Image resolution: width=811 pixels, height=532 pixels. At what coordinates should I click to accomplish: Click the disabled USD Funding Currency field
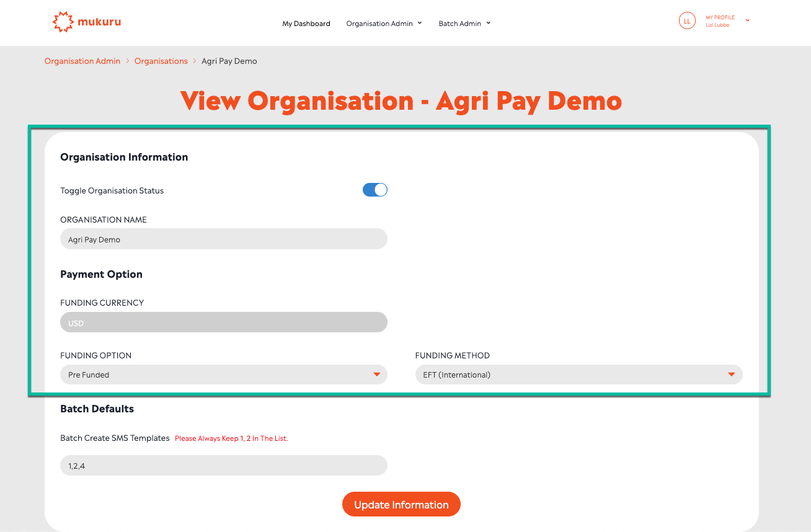coord(223,323)
